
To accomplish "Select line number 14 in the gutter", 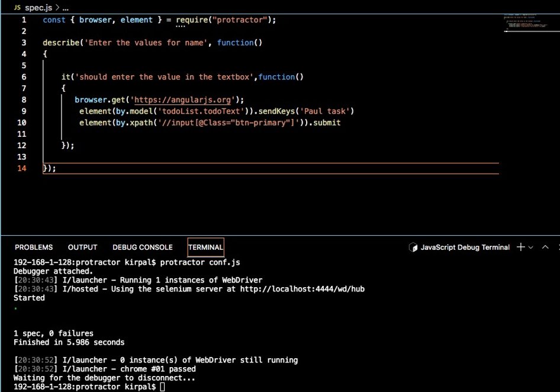I will pyautogui.click(x=22, y=168).
